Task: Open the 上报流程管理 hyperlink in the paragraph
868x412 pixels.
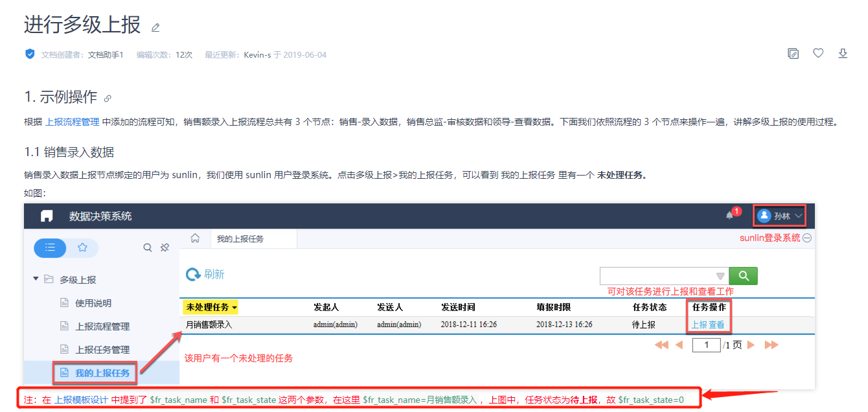Action: coord(73,121)
